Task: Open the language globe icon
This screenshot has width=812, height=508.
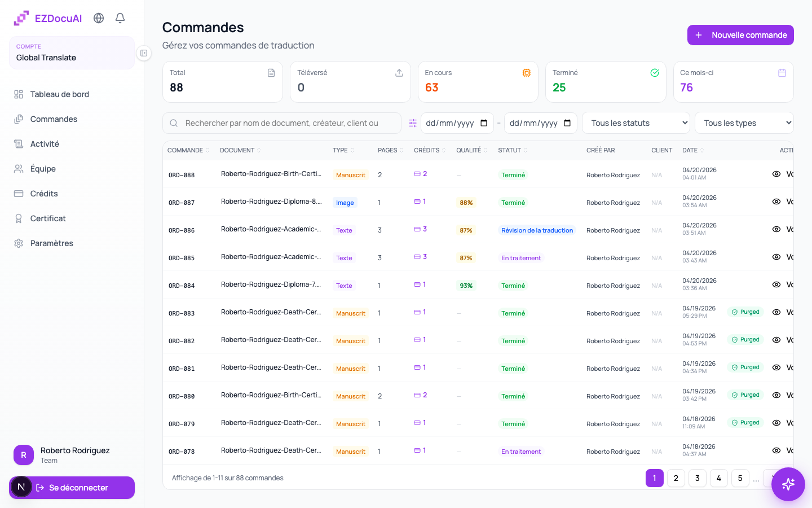Action: click(99, 18)
